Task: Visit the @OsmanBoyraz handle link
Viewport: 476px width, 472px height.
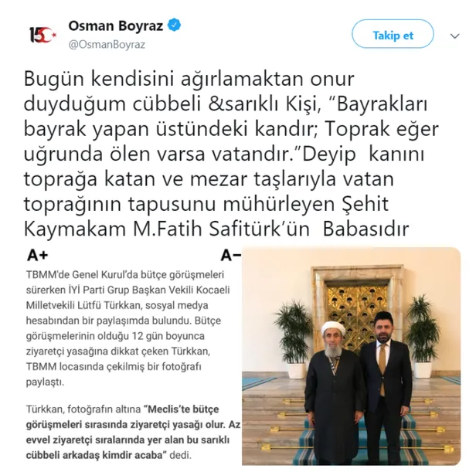Action: 107,45
